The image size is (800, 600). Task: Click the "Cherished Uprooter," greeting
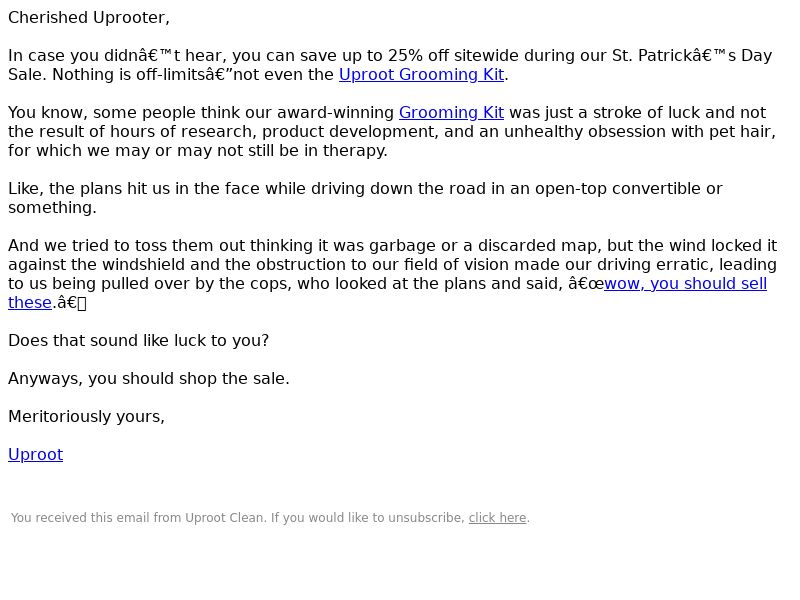coord(89,18)
